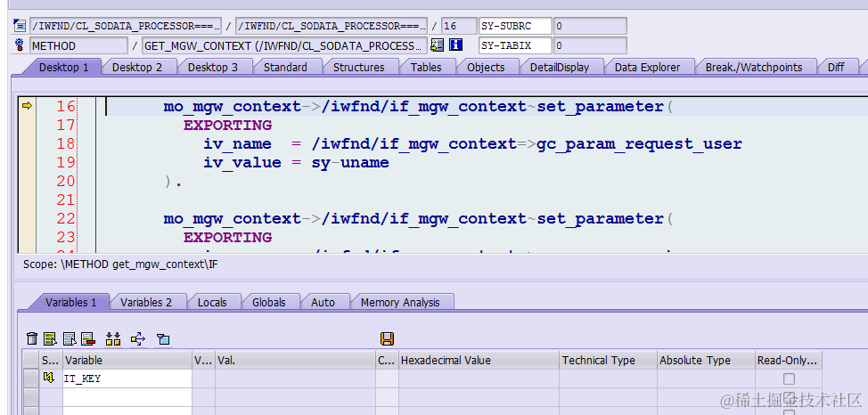The height and width of the screenshot is (415, 868).
Task: Click the SY-SUBRC field
Action: (515, 26)
